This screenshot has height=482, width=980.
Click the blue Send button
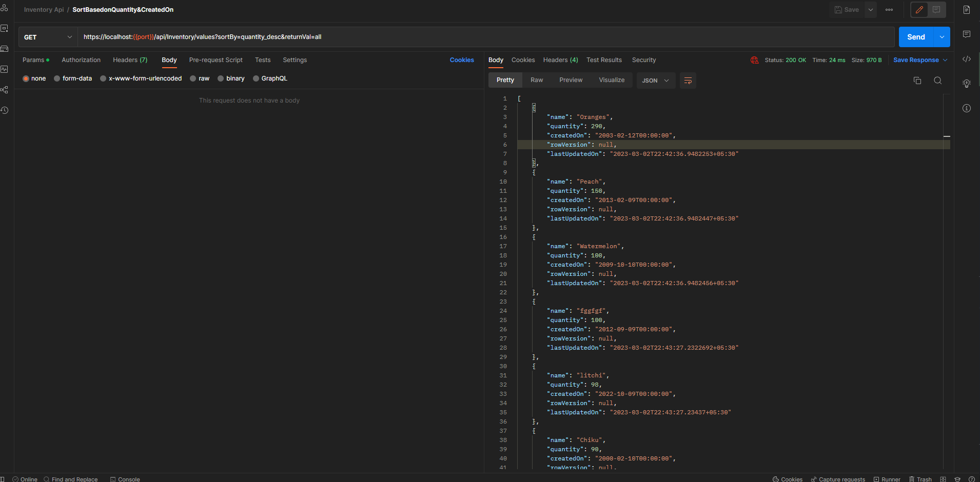coord(916,37)
